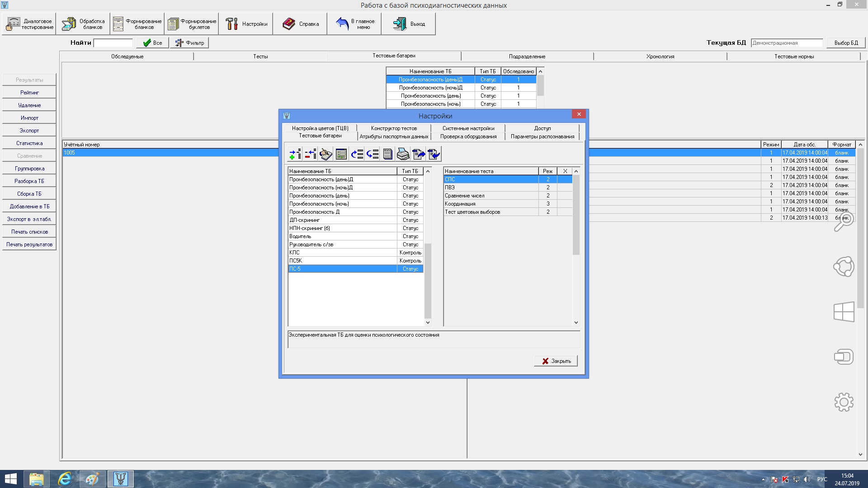This screenshot has width=868, height=488.
Task: Click the add test battery icon
Action: (295, 155)
